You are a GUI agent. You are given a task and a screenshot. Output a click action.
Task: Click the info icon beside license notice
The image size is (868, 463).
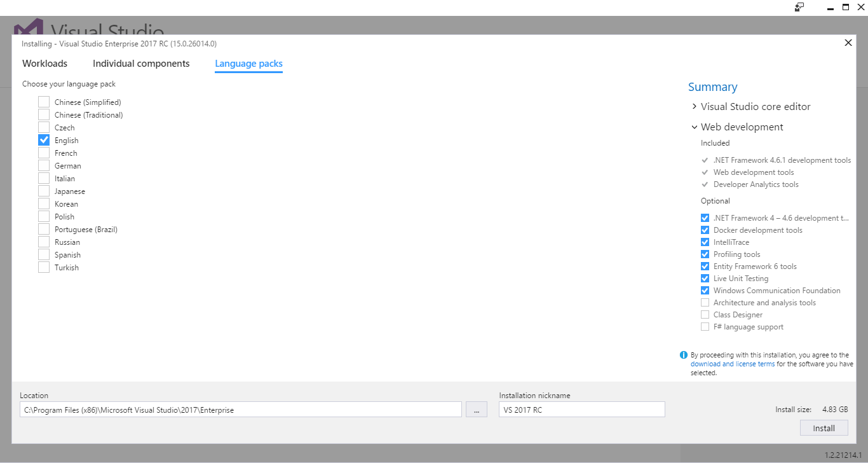point(683,355)
